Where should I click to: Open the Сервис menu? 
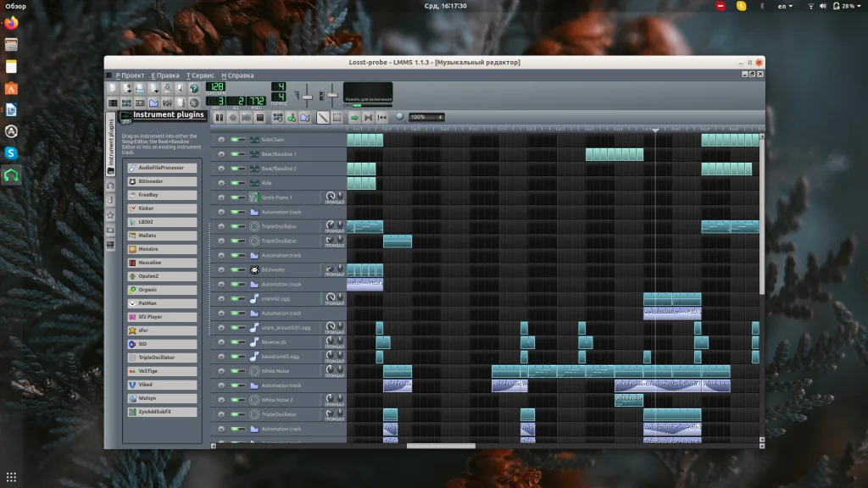pos(201,75)
